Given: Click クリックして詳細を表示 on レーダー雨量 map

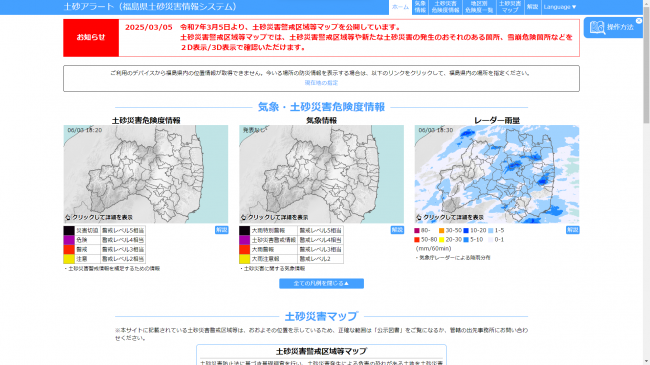Looking at the screenshot, I should (450, 217).
